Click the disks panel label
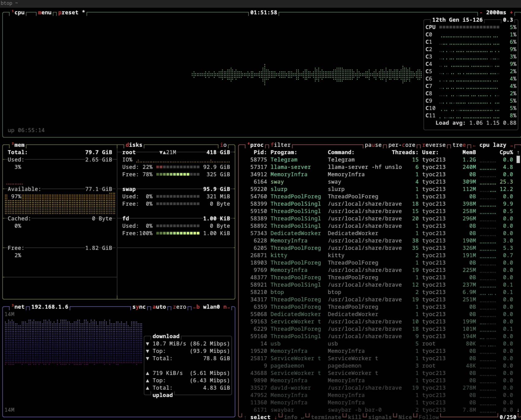Screen dimensions: 521x420 134,145
